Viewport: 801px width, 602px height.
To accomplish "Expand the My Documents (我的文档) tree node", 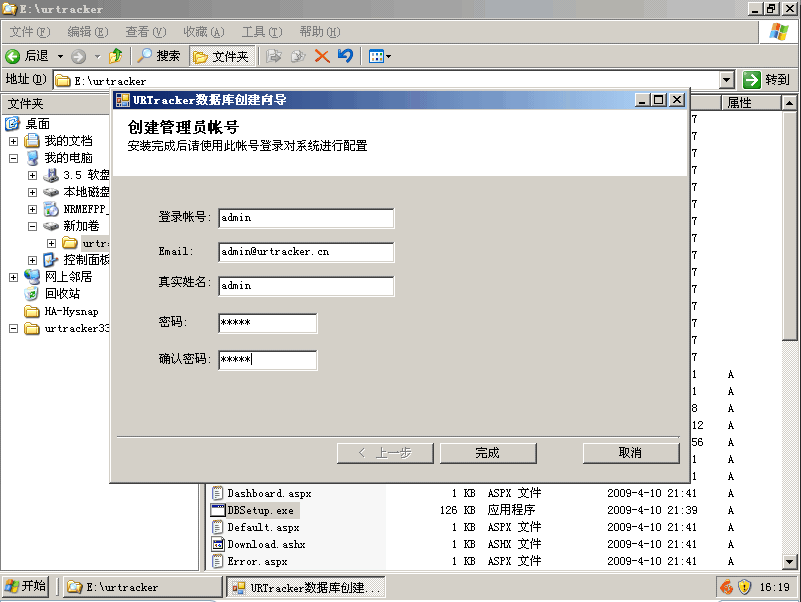I will tap(14, 141).
